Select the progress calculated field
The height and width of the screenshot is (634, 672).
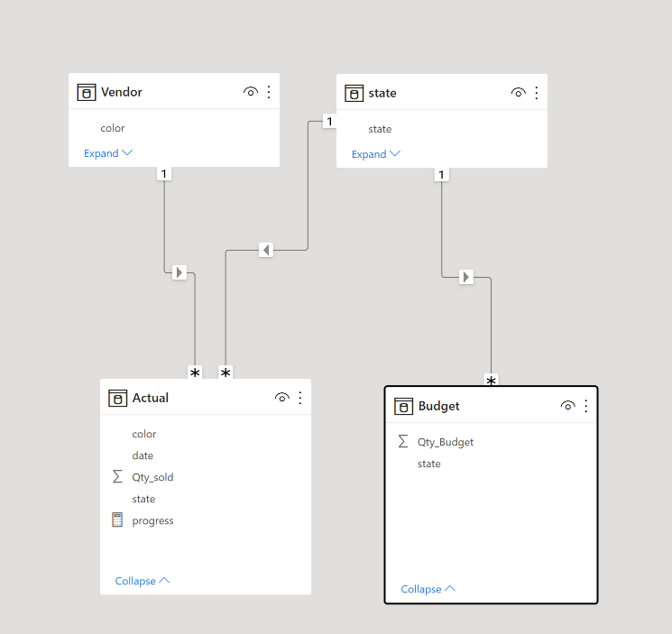point(152,520)
